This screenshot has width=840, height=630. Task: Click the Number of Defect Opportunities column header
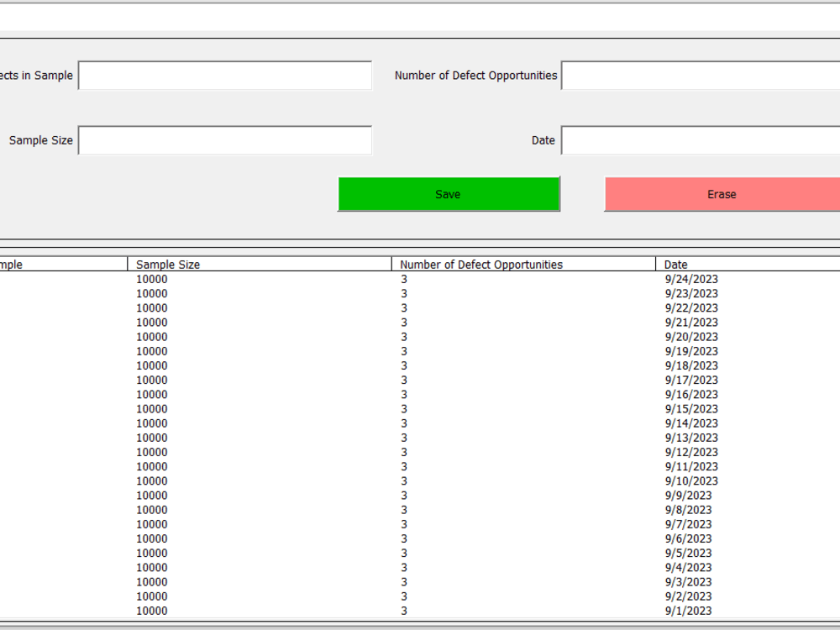(x=481, y=264)
